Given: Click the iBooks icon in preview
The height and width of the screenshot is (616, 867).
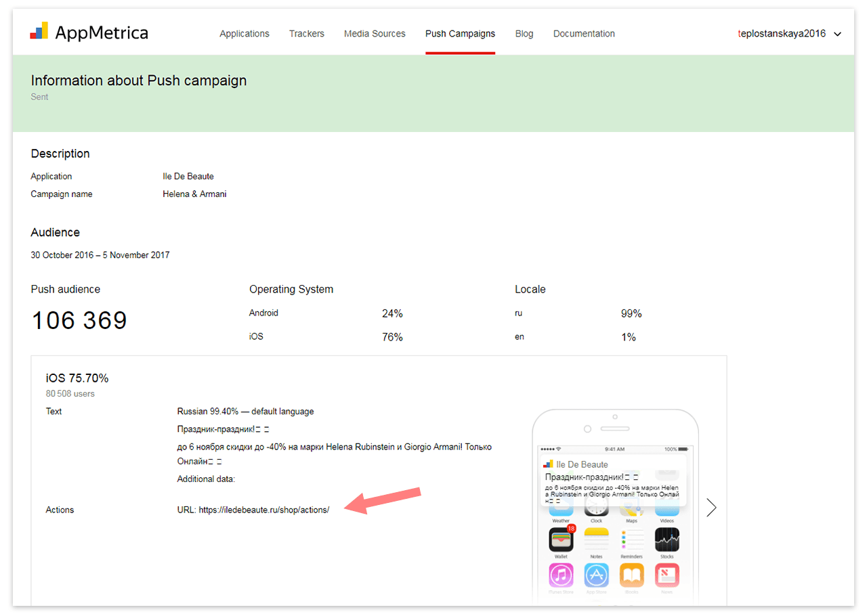Looking at the screenshot, I should point(632,575).
